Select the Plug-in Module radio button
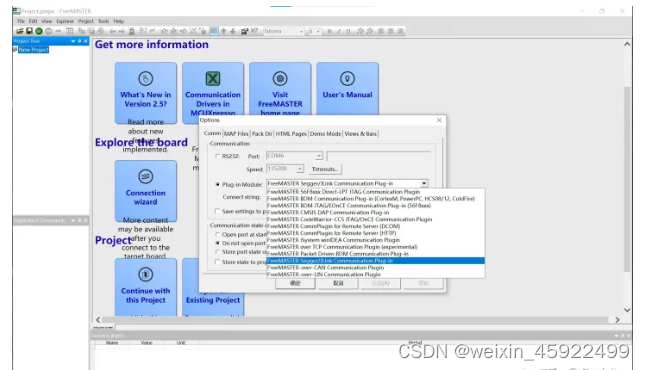Viewport: 645px width, 370px height. point(217,184)
